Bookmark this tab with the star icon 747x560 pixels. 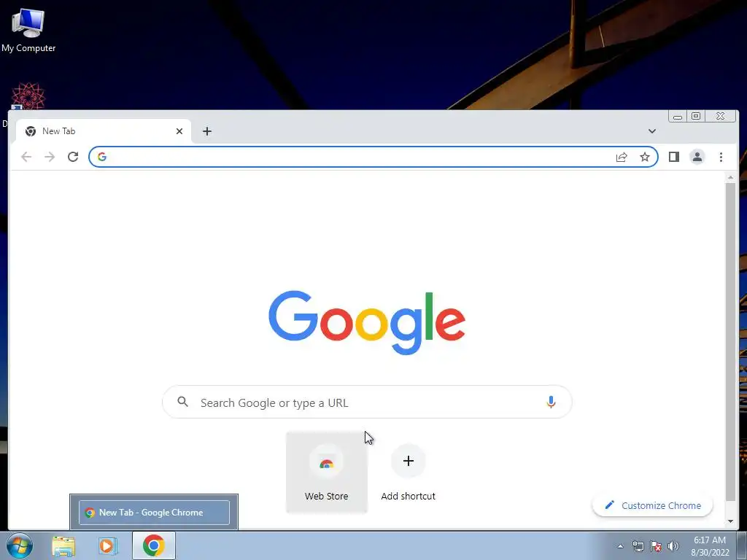coord(645,157)
